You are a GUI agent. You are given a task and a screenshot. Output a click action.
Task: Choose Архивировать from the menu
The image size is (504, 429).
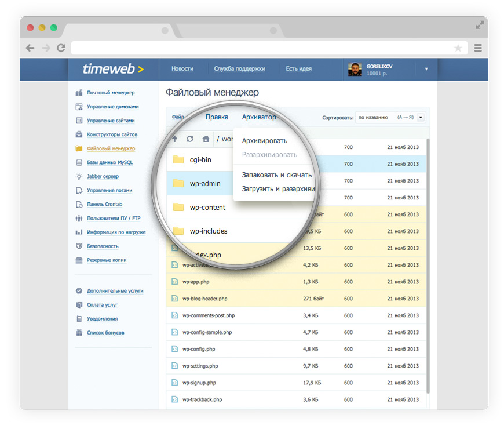[x=265, y=141]
